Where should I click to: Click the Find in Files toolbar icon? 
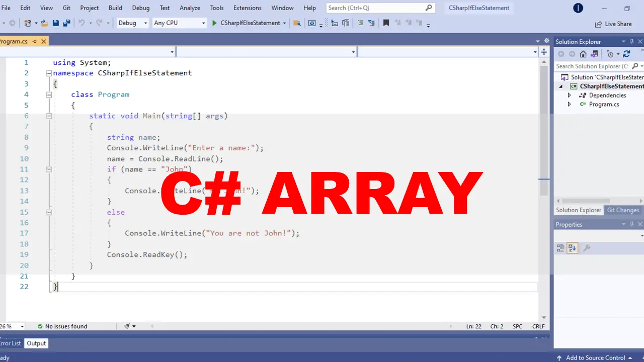click(297, 23)
